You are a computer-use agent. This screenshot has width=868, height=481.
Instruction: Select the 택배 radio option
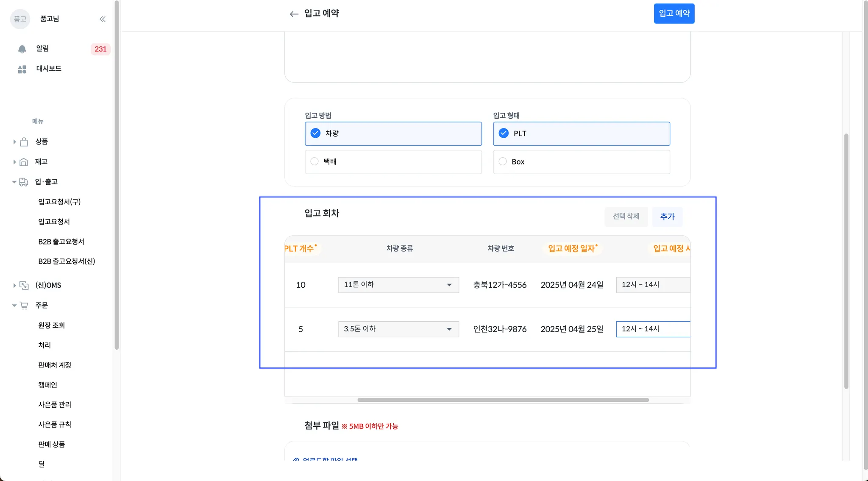click(314, 161)
